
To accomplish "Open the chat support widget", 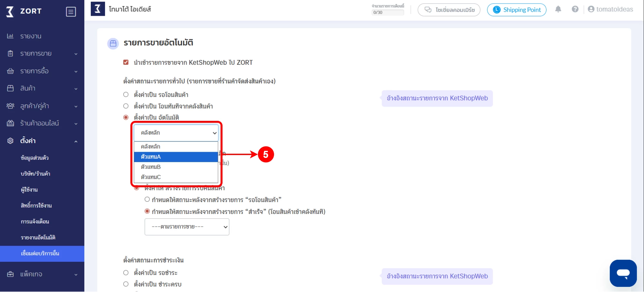I will coord(623,273).
